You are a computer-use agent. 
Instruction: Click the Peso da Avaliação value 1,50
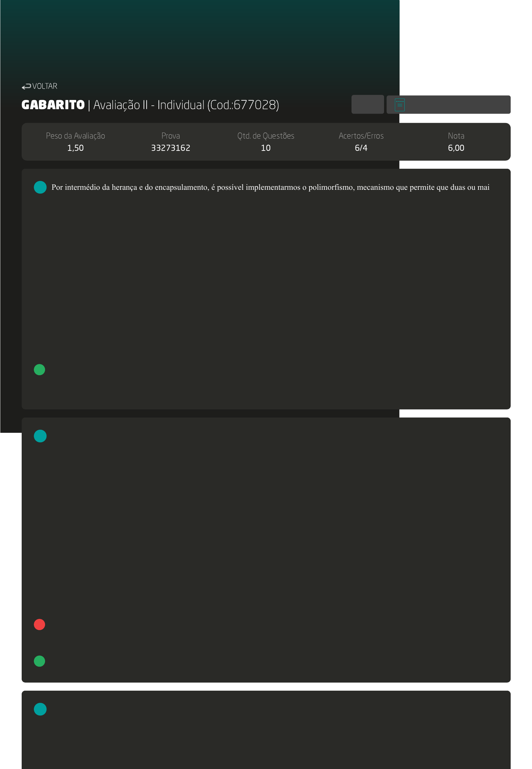pyautogui.click(x=75, y=148)
